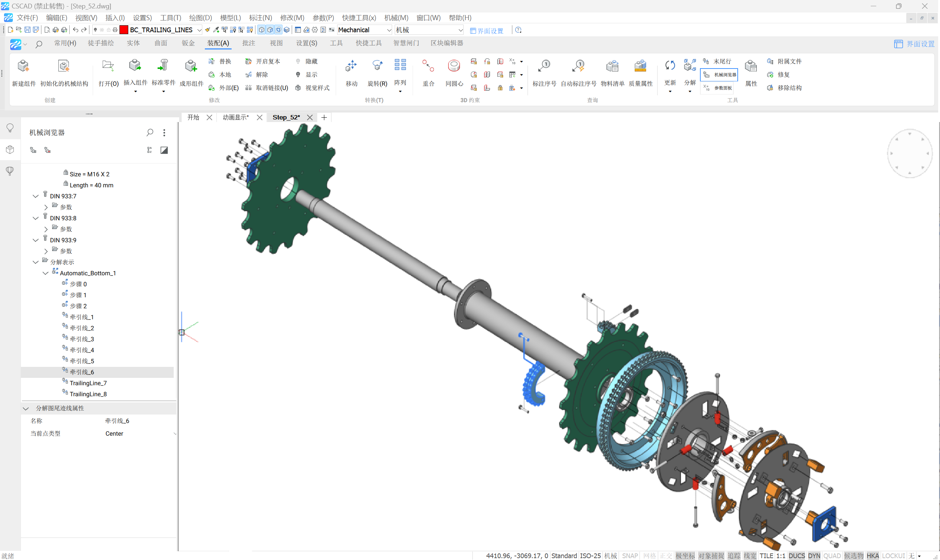Switch to 曲面 ribbon tab
Viewport: 940px width, 560px height.
(x=161, y=43)
